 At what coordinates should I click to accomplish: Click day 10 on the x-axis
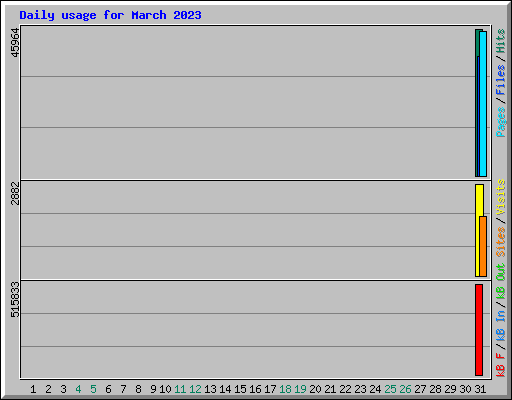[x=165, y=389]
